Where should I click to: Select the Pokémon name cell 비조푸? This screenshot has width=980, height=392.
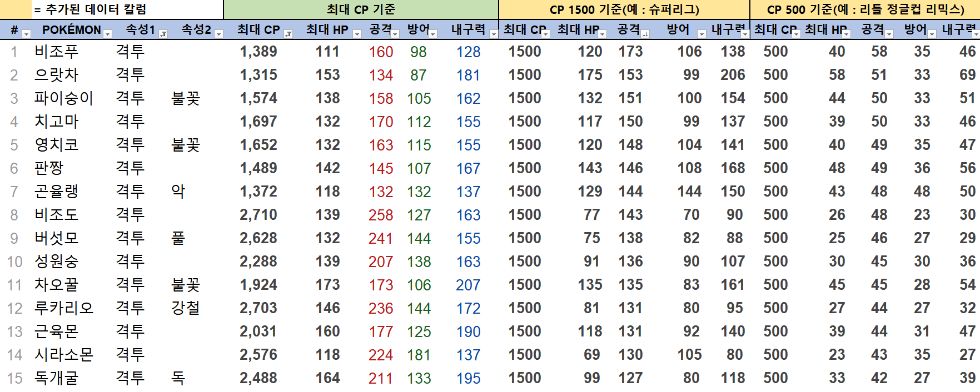point(57,52)
